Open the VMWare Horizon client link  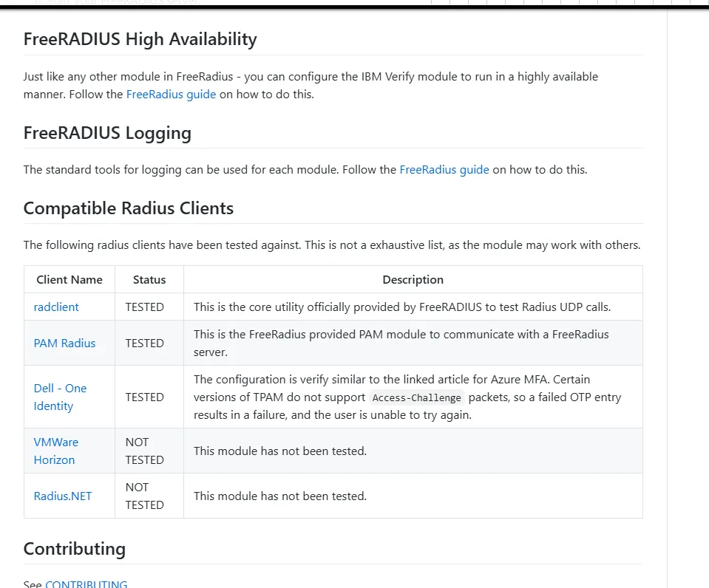click(56, 451)
